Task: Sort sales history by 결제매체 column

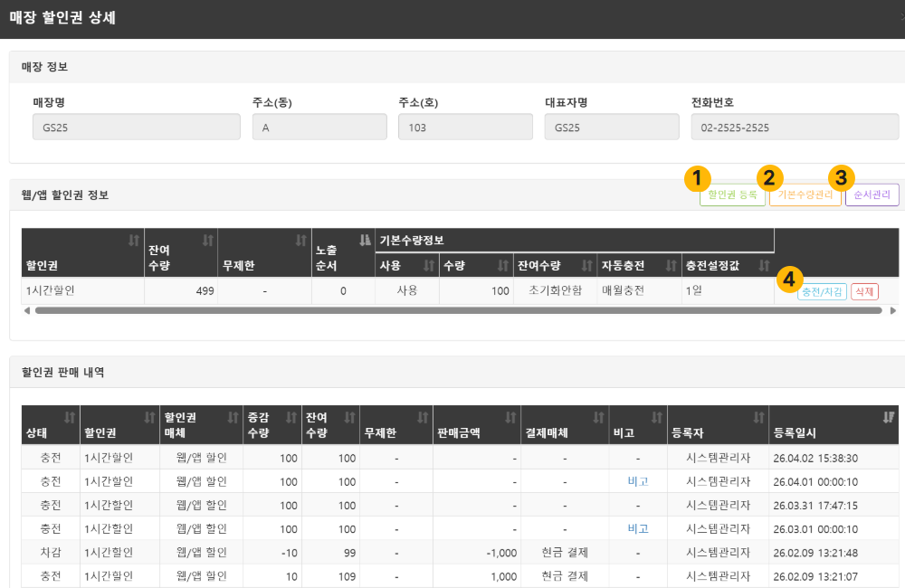Action: pos(565,424)
